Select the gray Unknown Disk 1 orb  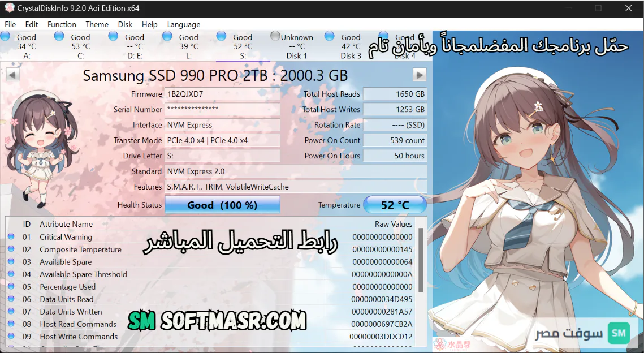pos(275,36)
